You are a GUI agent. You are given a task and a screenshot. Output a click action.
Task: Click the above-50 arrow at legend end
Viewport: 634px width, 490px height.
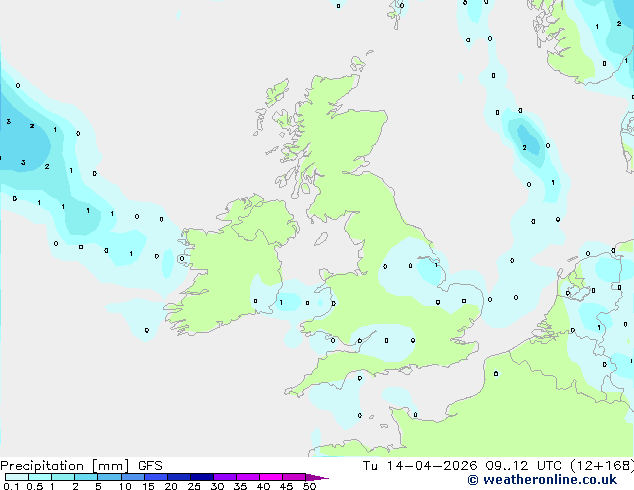317,477
